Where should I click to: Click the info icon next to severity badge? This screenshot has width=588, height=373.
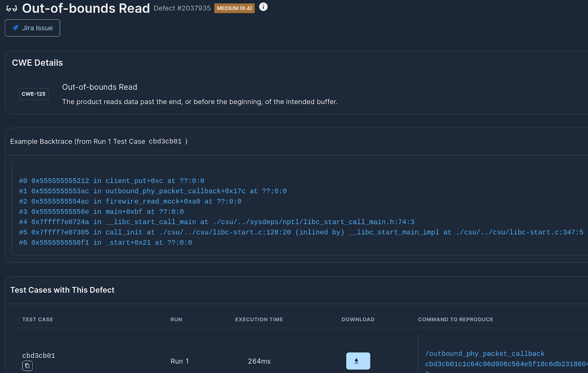[263, 7]
